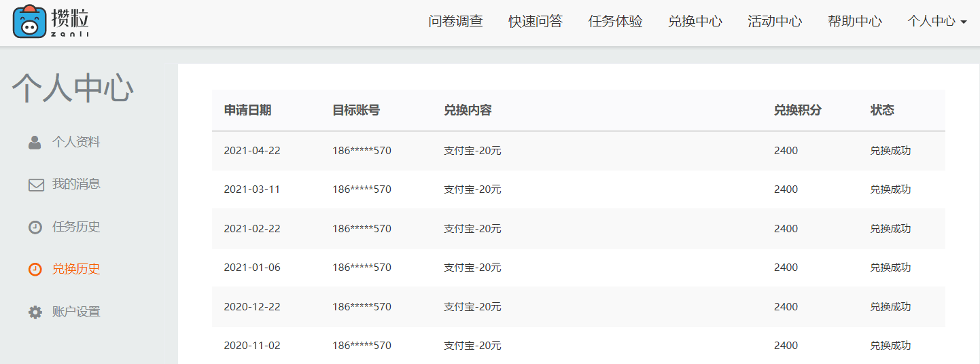The height and width of the screenshot is (364, 980).
Task: Click account 186*****570 in 2021-03-11 row
Action: 362,189
